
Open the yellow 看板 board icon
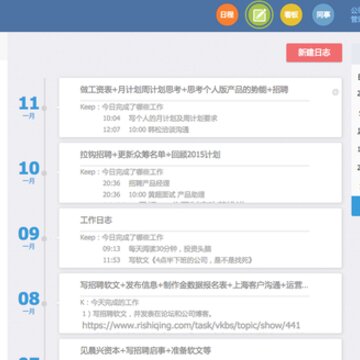tap(291, 15)
